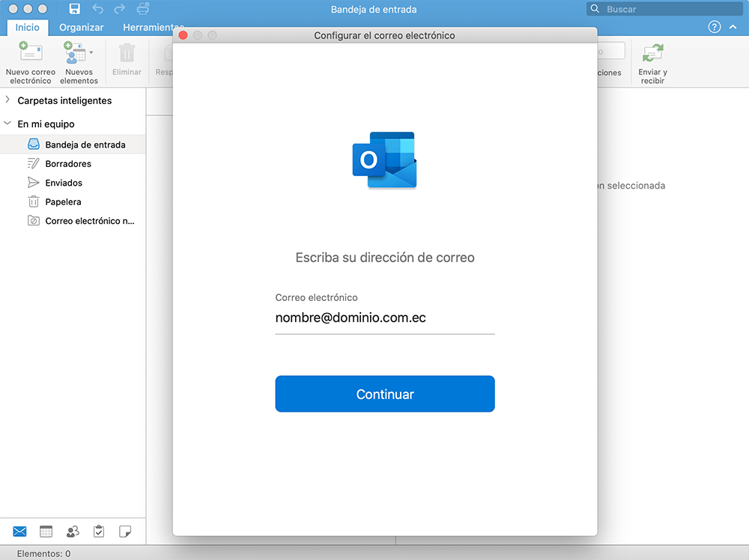Select the Organizar ribbon tab
Screen dimensions: 749x560
click(x=81, y=27)
